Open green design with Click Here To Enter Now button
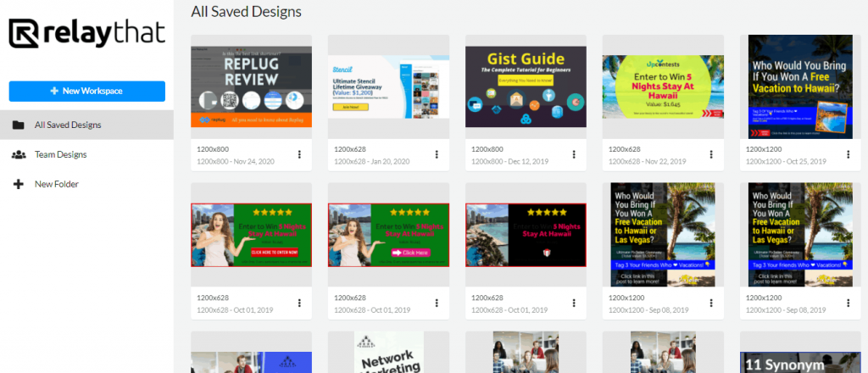This screenshot has width=868, height=373. click(x=251, y=235)
